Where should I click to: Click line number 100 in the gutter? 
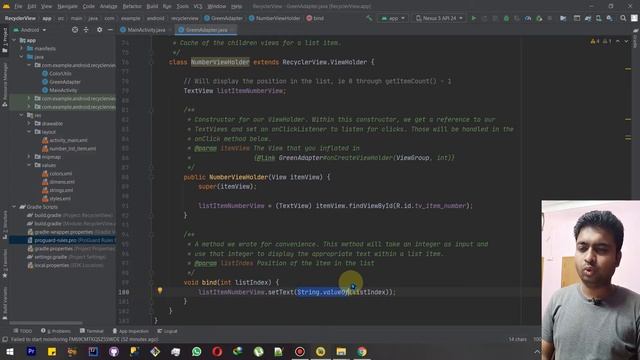[124, 292]
